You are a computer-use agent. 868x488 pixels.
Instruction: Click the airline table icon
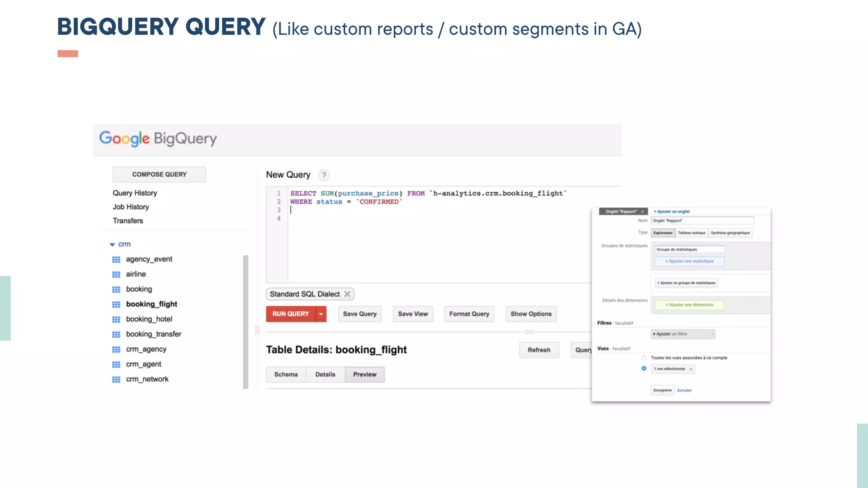[116, 274]
